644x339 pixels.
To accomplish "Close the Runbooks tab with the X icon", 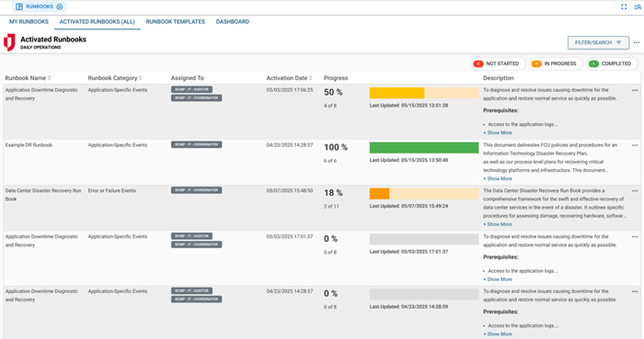I will (59, 7).
